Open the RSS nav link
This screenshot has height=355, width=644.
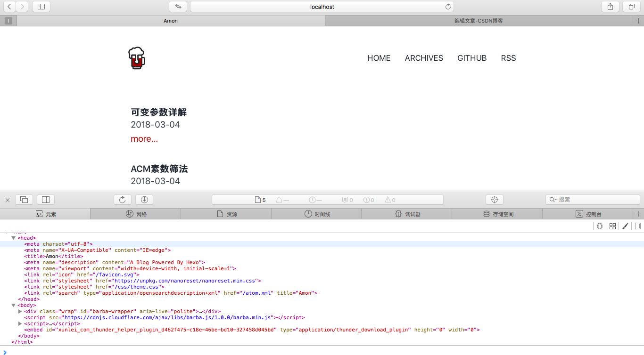508,58
